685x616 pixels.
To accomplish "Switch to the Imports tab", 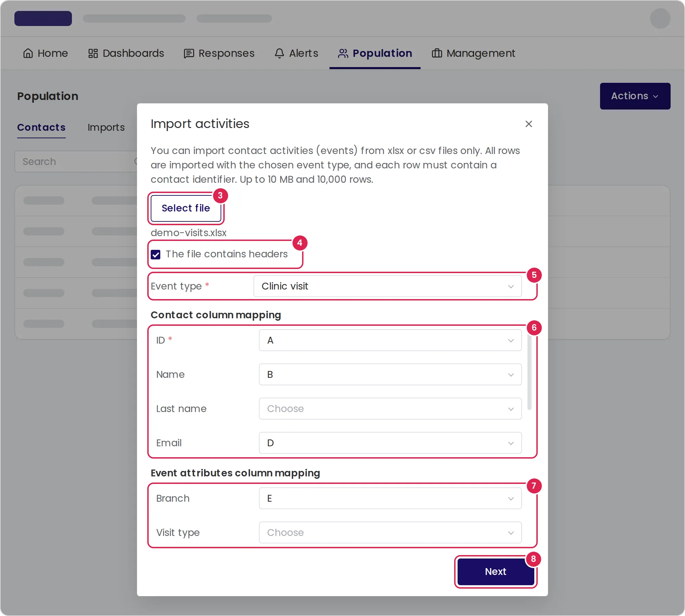I will click(106, 127).
